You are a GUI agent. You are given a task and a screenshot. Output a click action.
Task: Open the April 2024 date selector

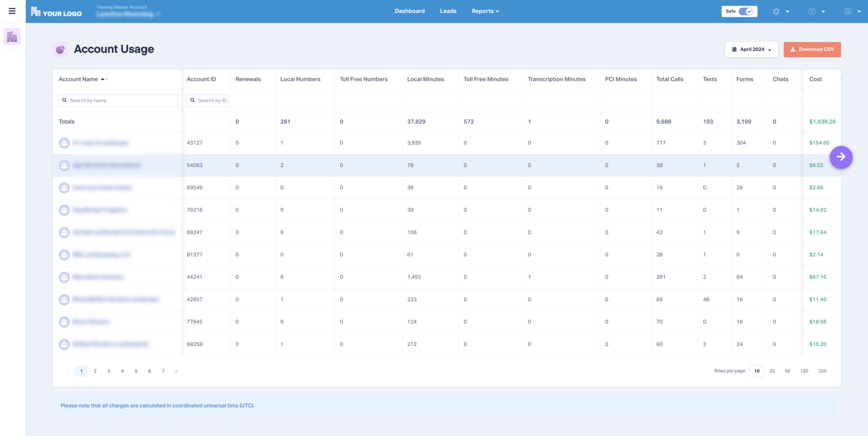click(x=751, y=49)
